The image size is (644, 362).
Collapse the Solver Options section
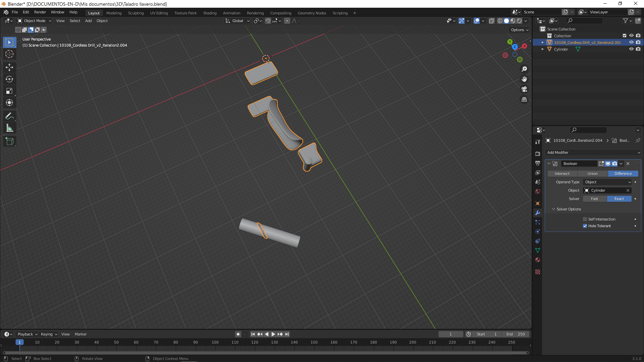(554, 209)
